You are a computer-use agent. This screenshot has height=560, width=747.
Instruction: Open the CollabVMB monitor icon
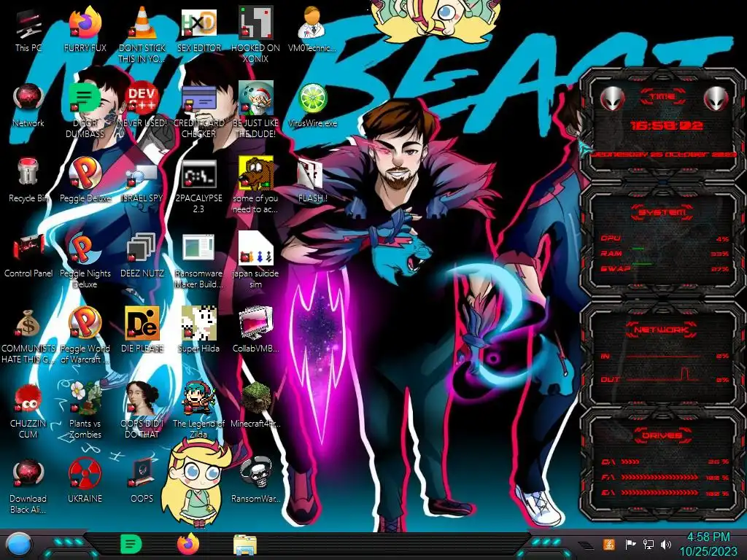[x=255, y=330]
